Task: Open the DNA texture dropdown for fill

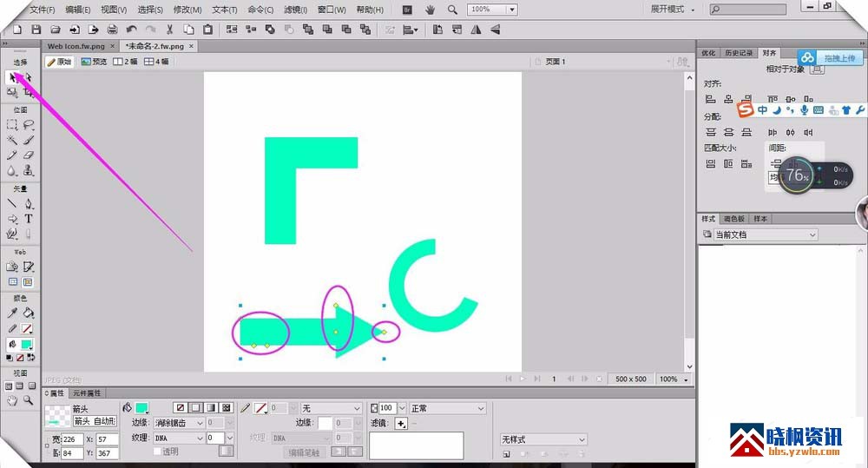Action: click(x=179, y=438)
